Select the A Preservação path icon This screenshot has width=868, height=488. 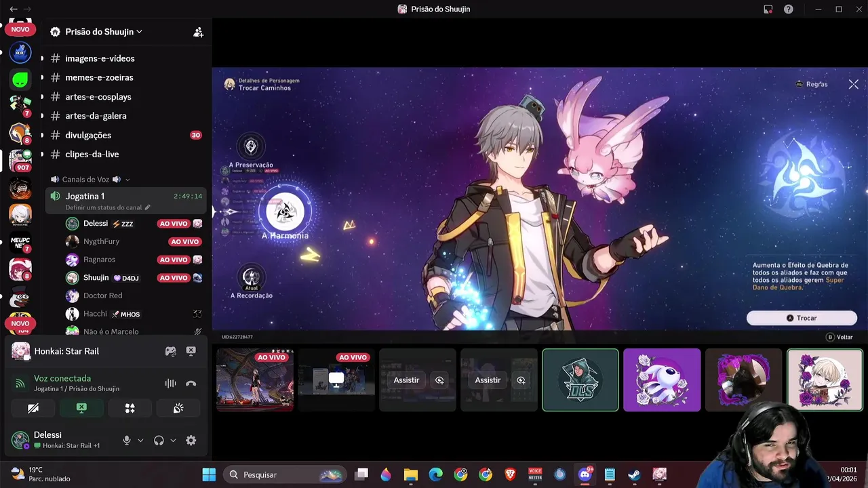click(x=251, y=146)
